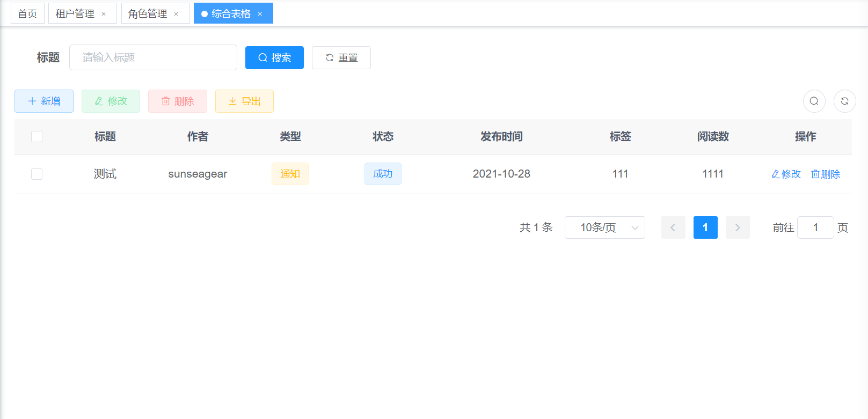Go to previous page arrow
Screen dimensions: 868x419
point(673,227)
